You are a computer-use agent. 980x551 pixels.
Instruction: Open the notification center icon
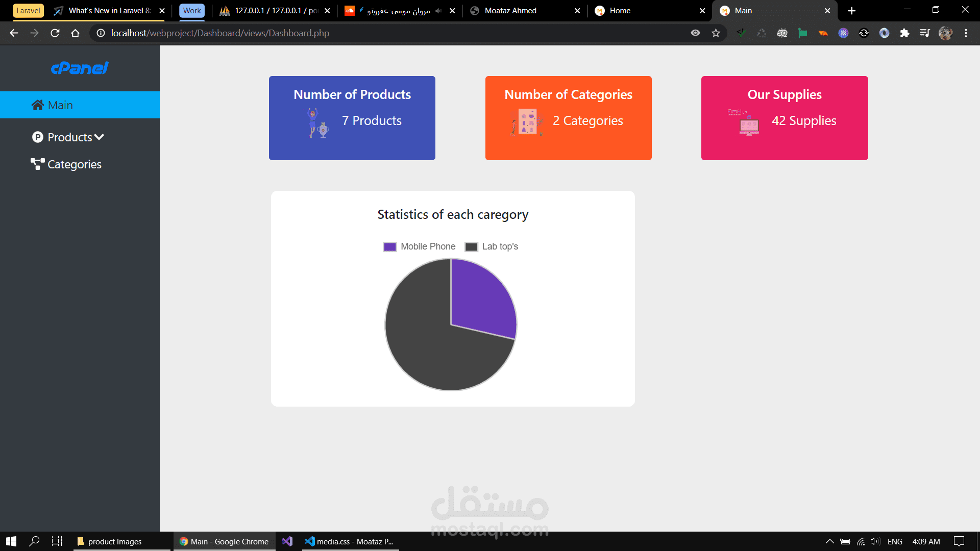959,541
